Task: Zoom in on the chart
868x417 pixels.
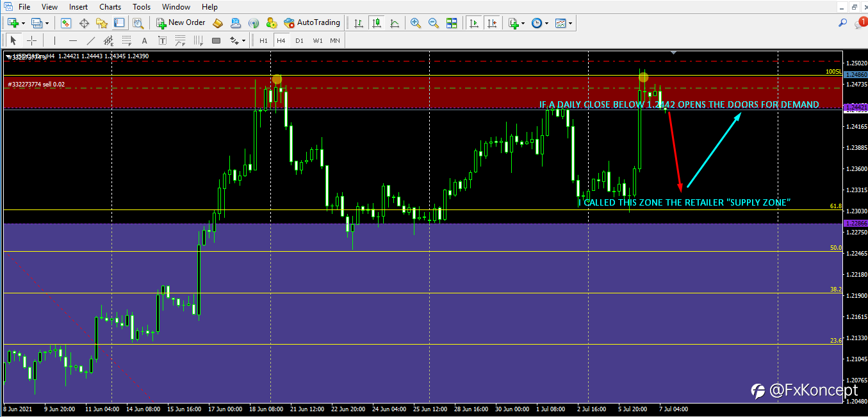Action: (416, 23)
